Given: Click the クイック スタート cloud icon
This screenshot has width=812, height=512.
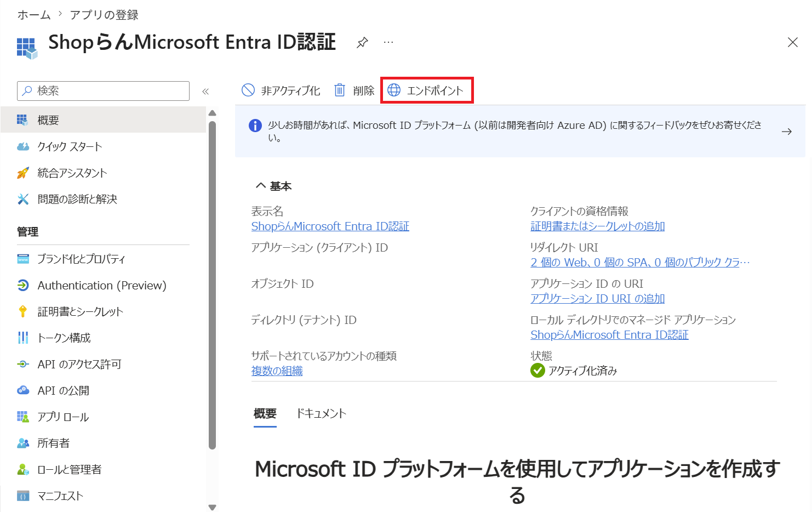Looking at the screenshot, I should pos(22,146).
